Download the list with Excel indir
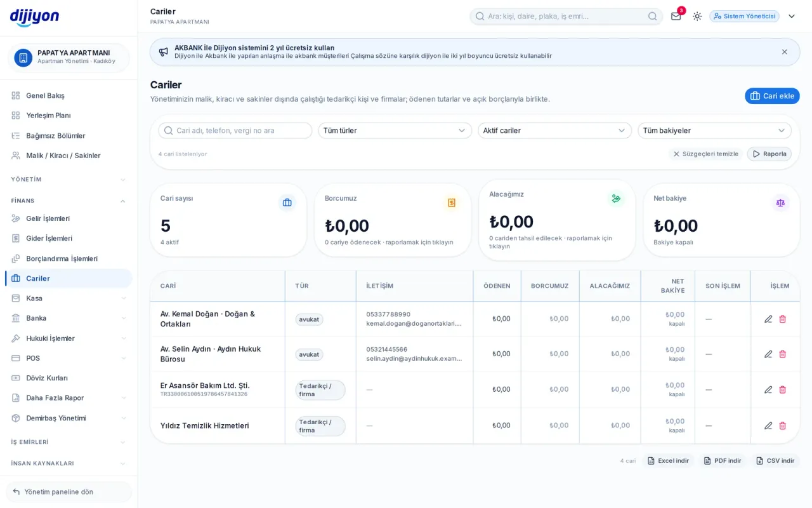 pyautogui.click(x=668, y=460)
